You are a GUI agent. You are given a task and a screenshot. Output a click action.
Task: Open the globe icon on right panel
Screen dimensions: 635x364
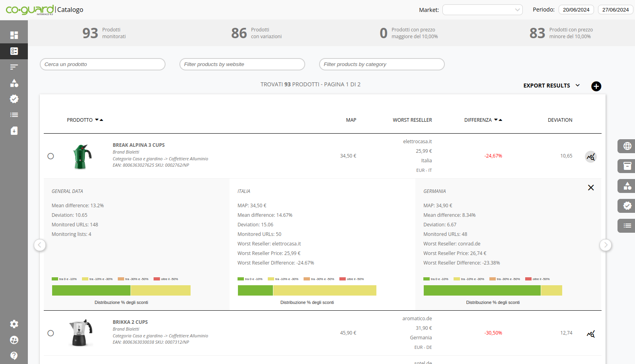pyautogui.click(x=627, y=146)
